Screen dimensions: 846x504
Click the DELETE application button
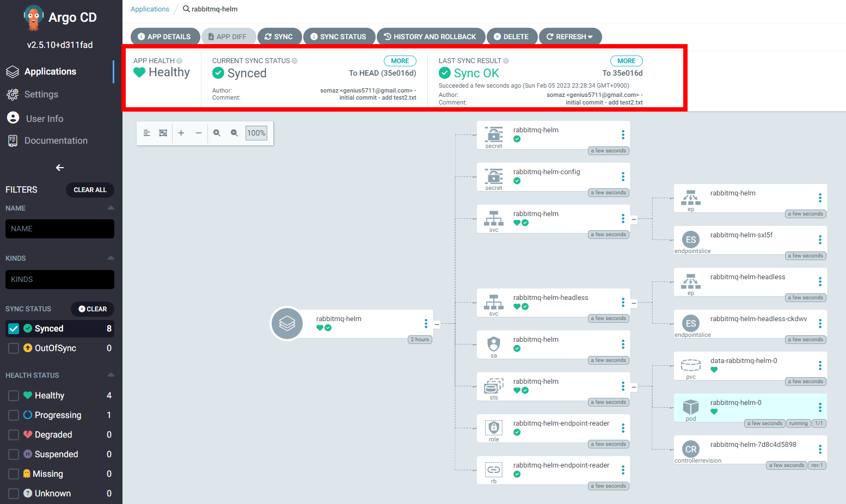tap(512, 36)
